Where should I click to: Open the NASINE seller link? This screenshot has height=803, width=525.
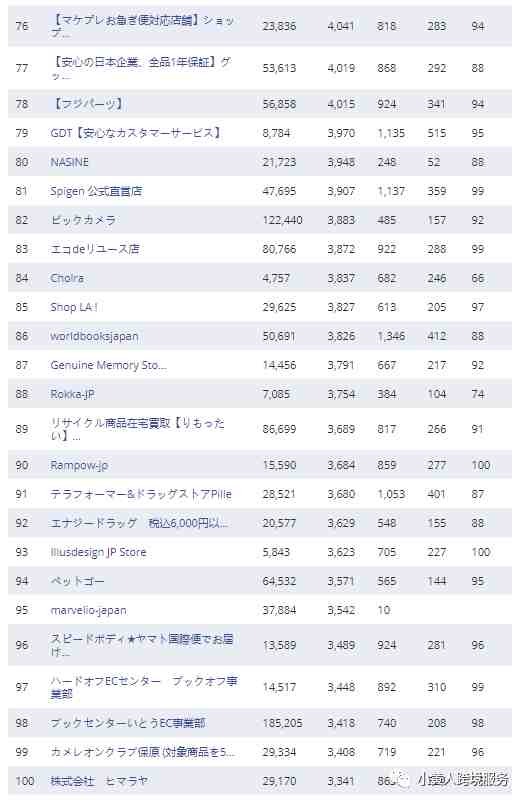point(69,162)
